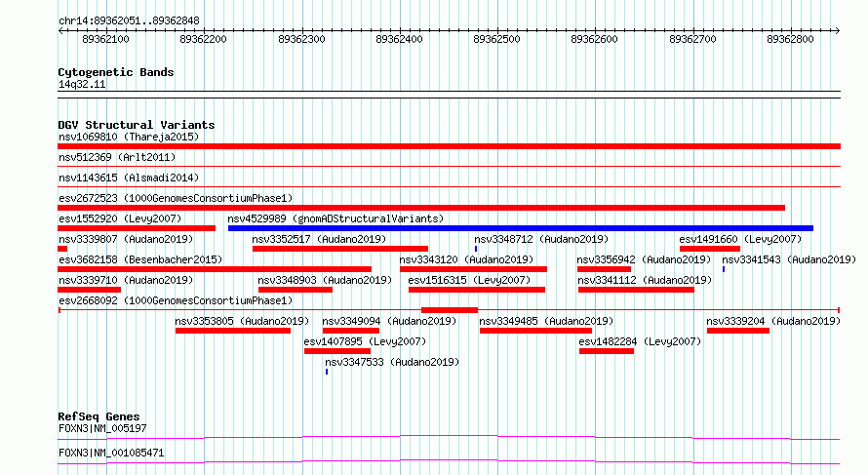Click ruler position 89362100

click(105, 39)
